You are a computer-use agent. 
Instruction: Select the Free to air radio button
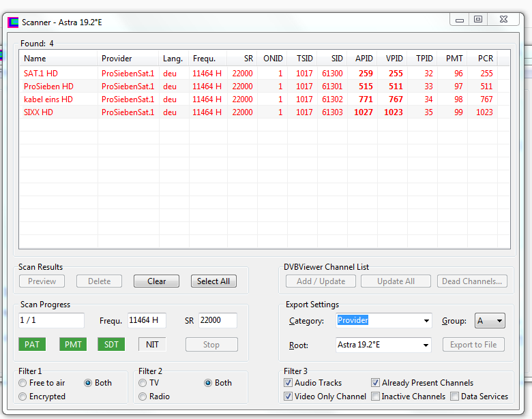point(23,383)
